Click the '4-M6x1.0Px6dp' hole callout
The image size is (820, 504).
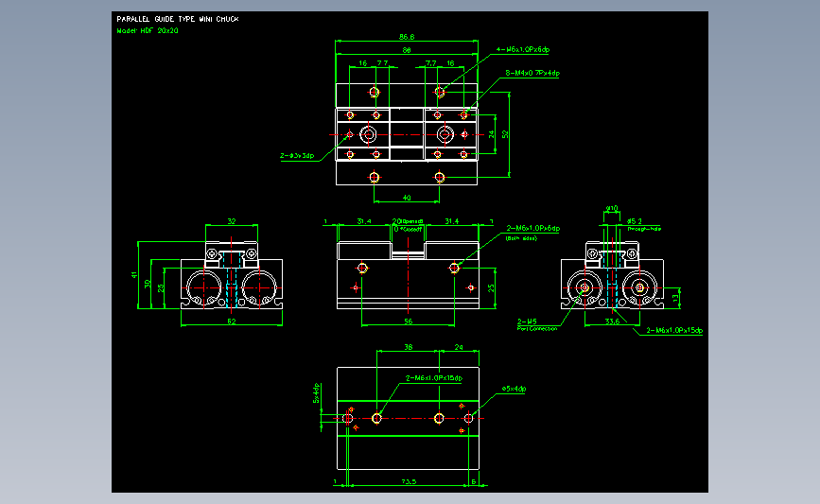pyautogui.click(x=522, y=50)
